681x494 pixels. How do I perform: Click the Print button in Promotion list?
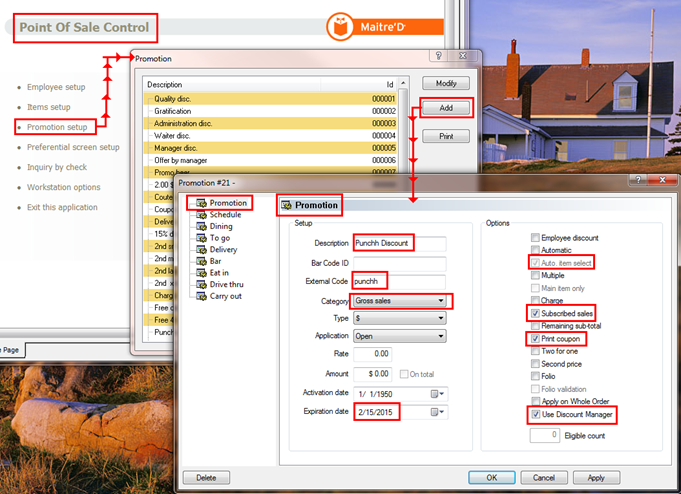[x=446, y=136]
